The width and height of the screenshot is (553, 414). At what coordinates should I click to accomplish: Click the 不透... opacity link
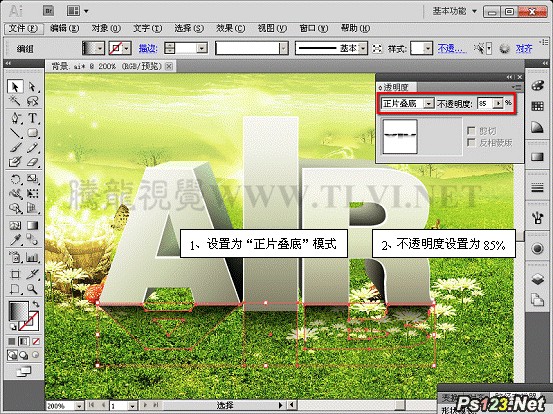click(x=452, y=48)
